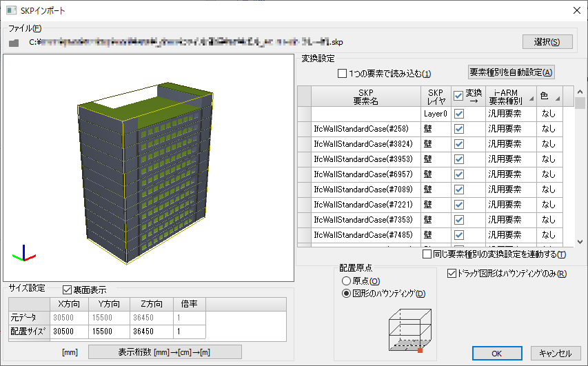Enable 同じ要素種別の変換設定を連動する checkbox
The height and width of the screenshot is (366, 588).
coord(428,254)
